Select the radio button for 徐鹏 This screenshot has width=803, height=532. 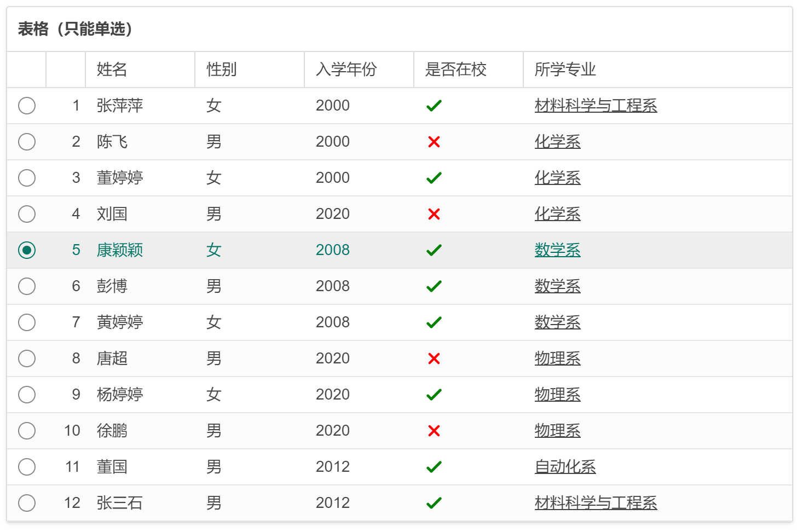click(27, 431)
